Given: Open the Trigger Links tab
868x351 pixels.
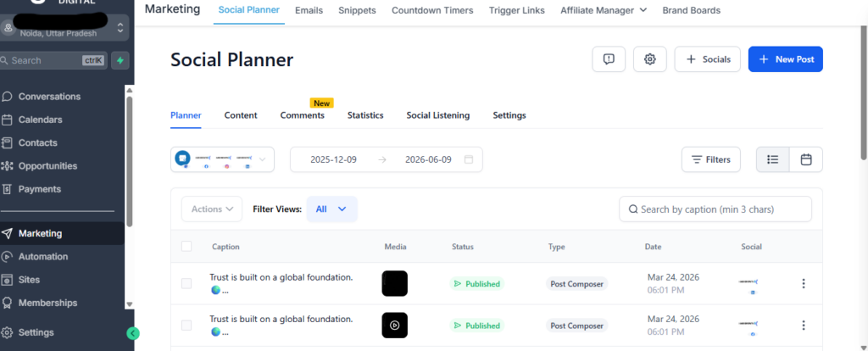Looking at the screenshot, I should (x=517, y=10).
